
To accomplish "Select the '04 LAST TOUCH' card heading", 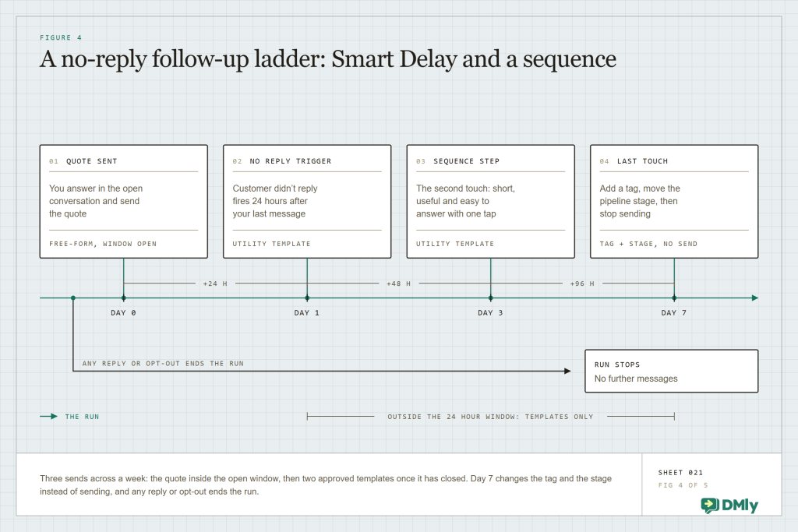I will coord(634,161).
